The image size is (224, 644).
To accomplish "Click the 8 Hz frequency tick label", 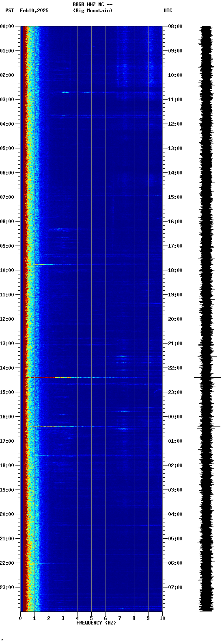I will (134, 618).
